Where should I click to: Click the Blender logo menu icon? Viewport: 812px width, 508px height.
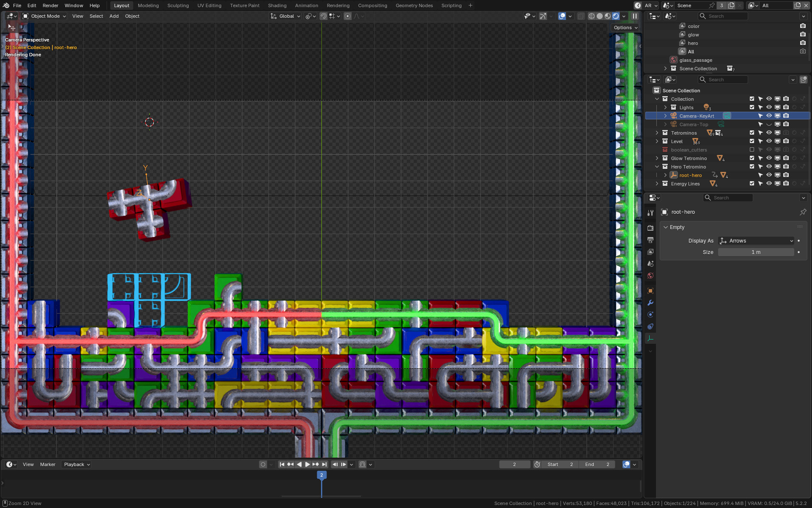click(6, 6)
